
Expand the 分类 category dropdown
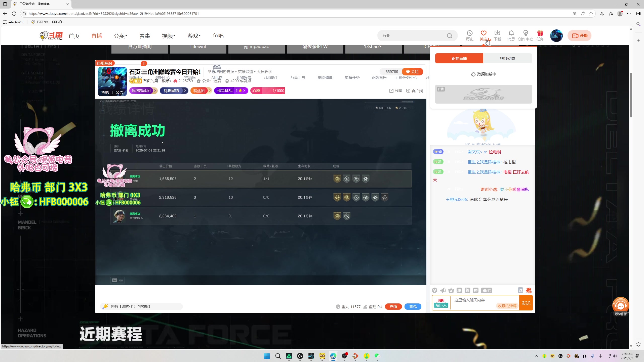(120, 36)
